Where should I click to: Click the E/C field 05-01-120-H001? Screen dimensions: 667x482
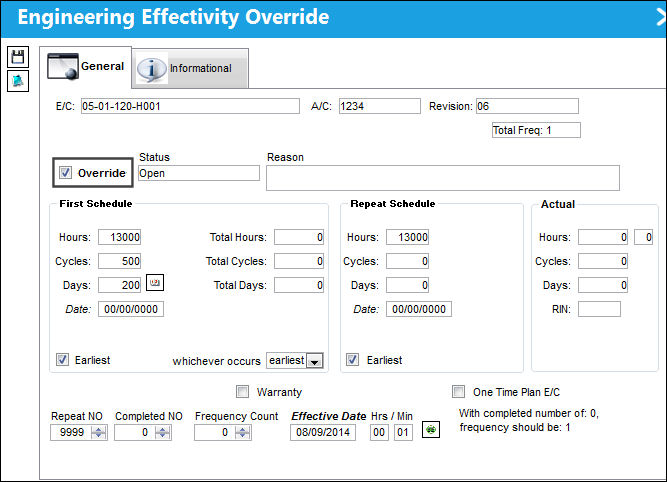point(190,106)
